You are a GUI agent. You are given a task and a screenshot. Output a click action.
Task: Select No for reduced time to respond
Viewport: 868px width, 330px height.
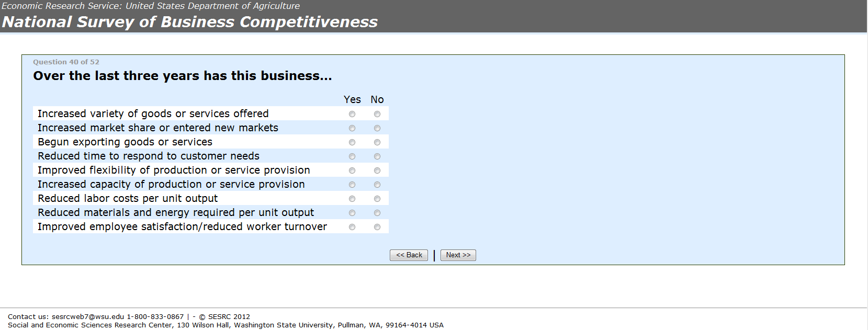click(x=377, y=156)
